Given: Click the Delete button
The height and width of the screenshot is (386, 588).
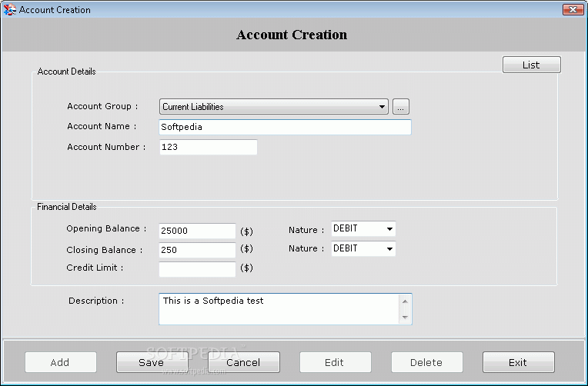Looking at the screenshot, I should point(426,362).
